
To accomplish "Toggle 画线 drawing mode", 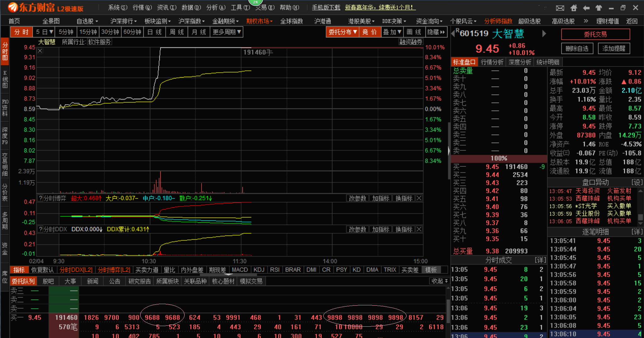I will 414,32.
